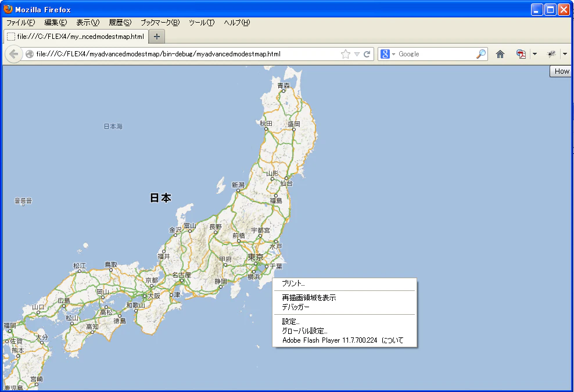The image size is (574, 392).
Task: Open グローバル設定... from context menu
Action: coord(345,331)
